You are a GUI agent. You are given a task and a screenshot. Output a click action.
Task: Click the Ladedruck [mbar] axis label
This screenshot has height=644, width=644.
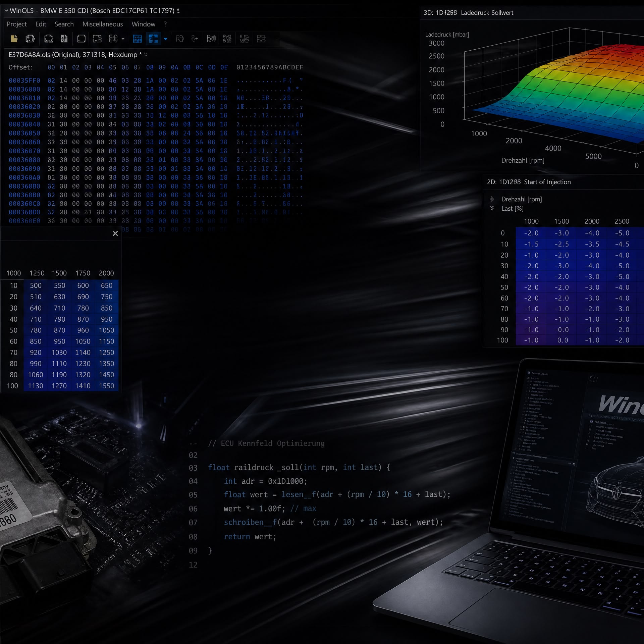click(447, 35)
